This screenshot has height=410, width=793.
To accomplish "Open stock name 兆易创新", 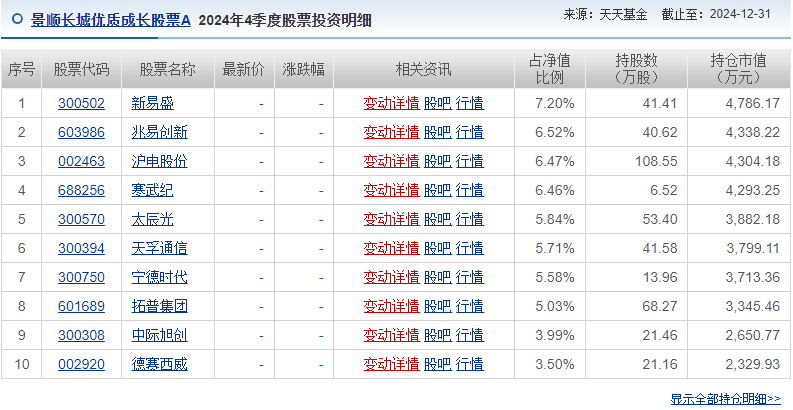I will (x=160, y=132).
